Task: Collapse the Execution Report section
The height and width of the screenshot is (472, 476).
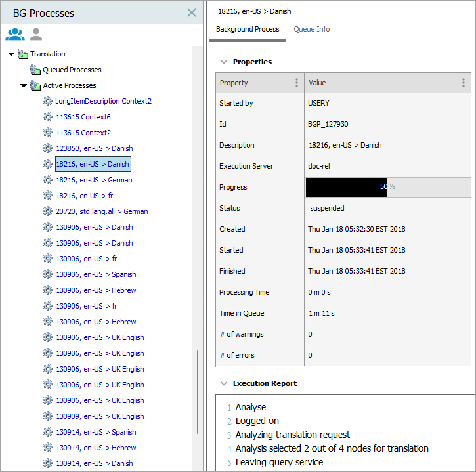Action: click(224, 383)
